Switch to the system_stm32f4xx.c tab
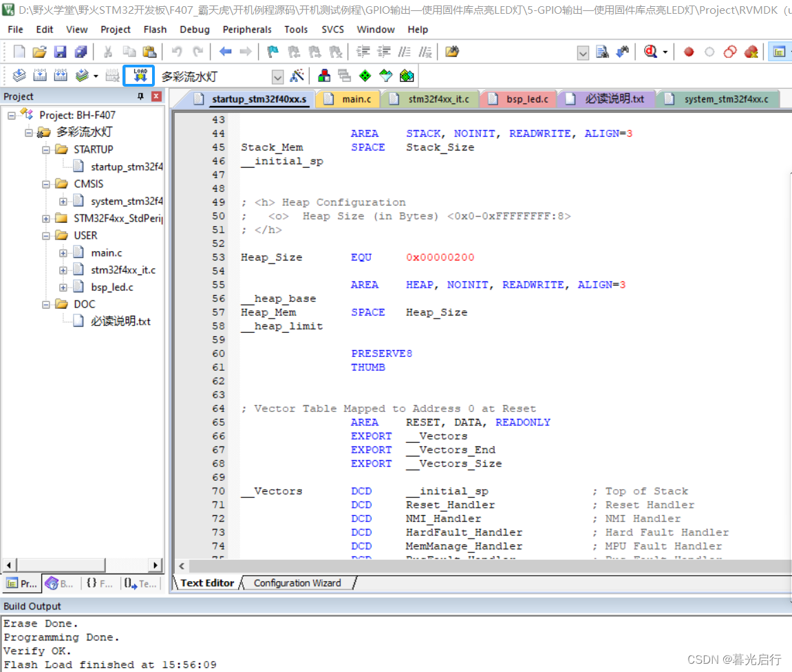Image resolution: width=792 pixels, height=672 pixels. (718, 99)
